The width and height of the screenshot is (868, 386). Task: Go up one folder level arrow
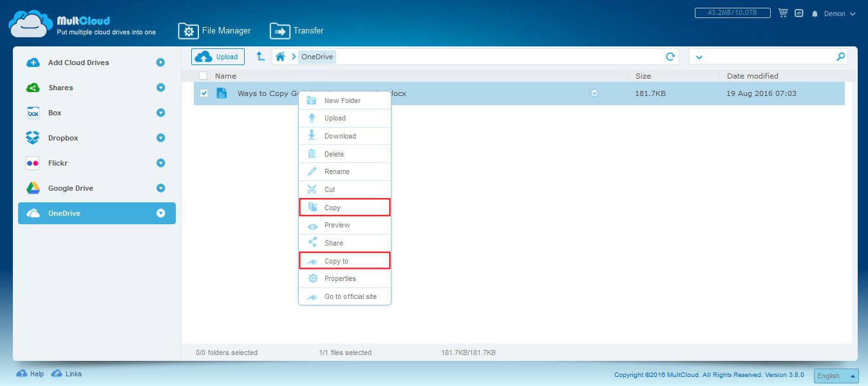coord(260,57)
